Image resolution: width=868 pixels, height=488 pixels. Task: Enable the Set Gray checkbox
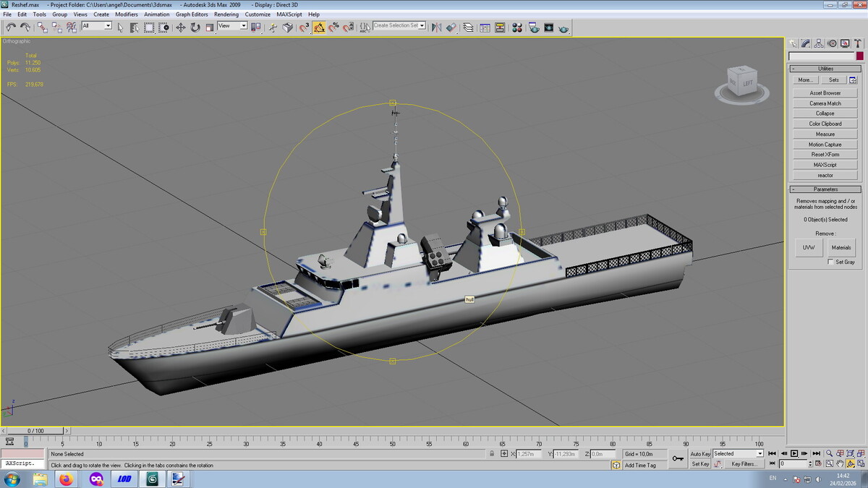click(830, 262)
